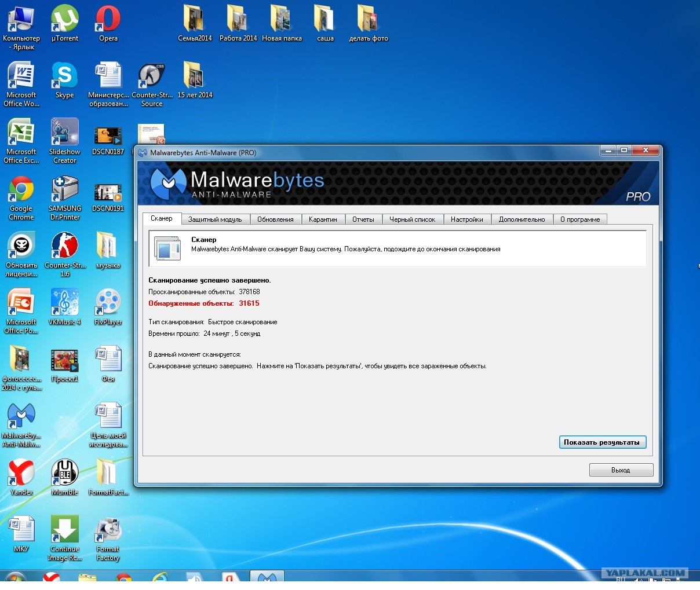The image size is (700, 590).
Task: Open the Opera browser desktop icon
Action: point(108,23)
